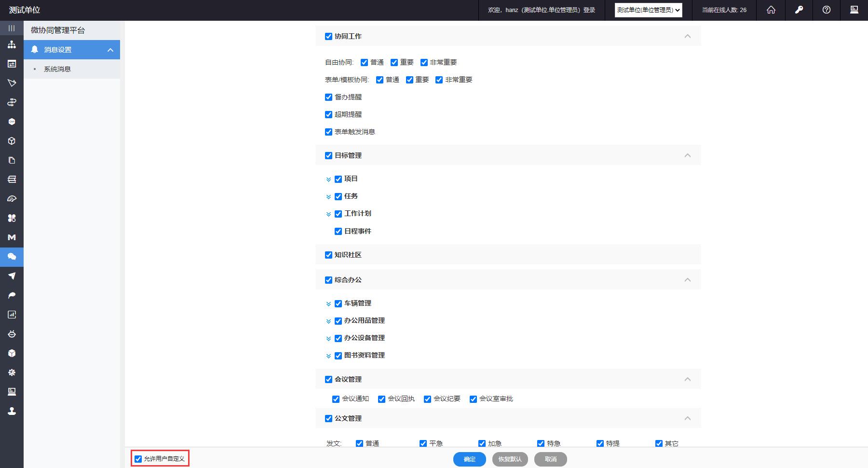Open the organization chart sidebar icon
868x468 pixels.
point(12,44)
